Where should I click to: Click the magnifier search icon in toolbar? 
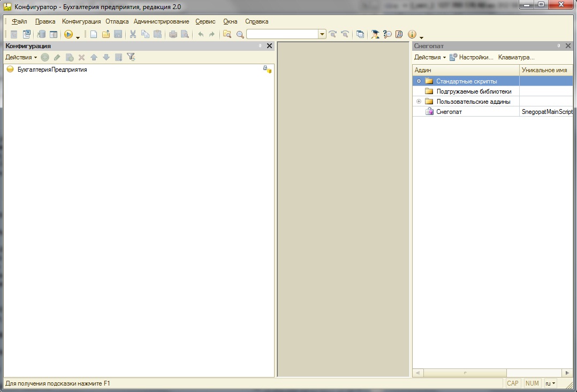240,34
